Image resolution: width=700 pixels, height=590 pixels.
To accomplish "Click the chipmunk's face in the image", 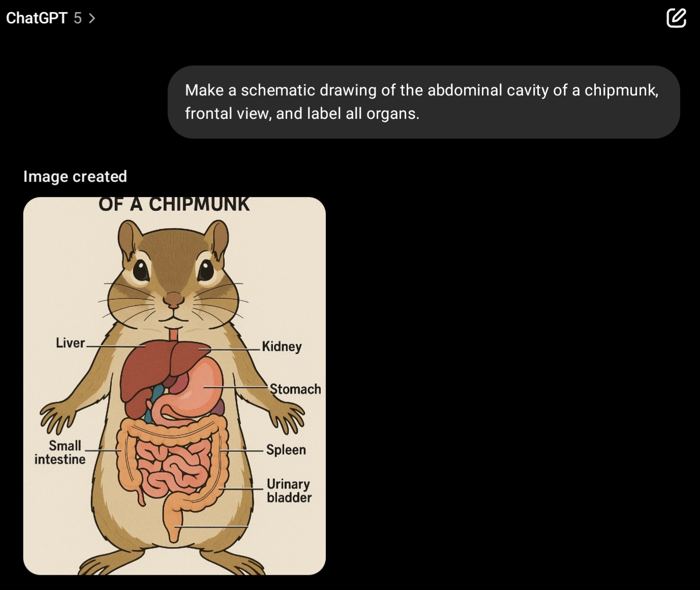I will pyautogui.click(x=173, y=285).
